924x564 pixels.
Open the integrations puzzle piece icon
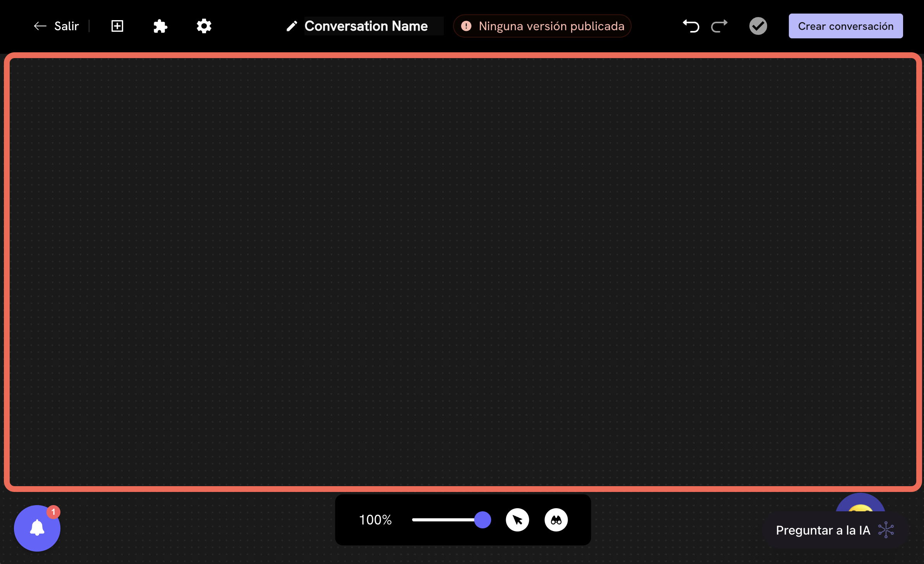160,26
